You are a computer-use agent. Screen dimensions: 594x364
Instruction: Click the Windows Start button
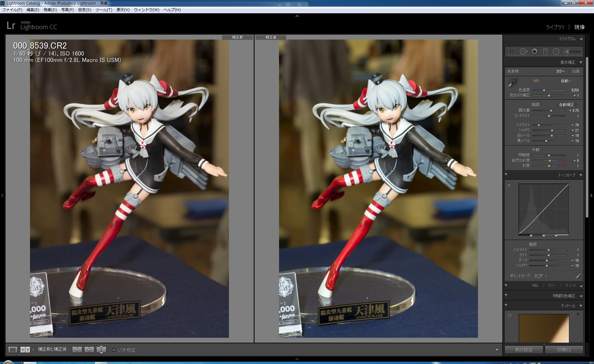pos(8,362)
